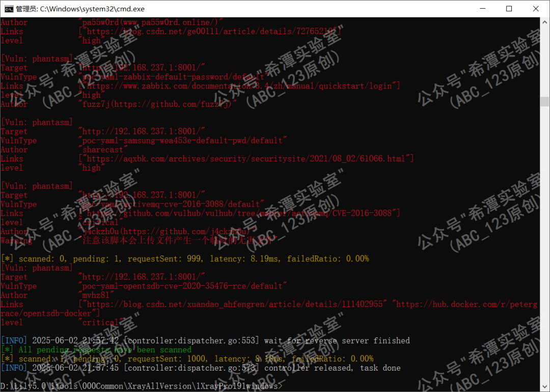Click the aqxbk.com archives link text
Screen dimensions: 550x392
point(246,159)
